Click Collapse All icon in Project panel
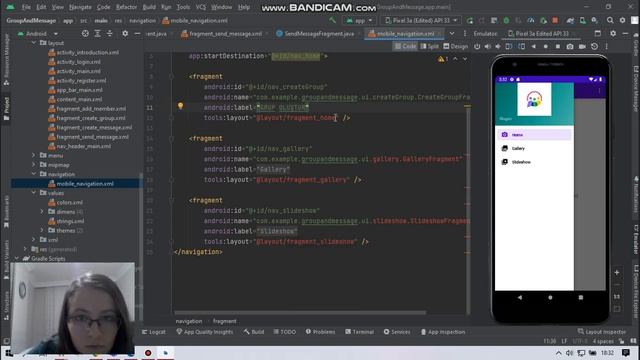 coord(110,33)
